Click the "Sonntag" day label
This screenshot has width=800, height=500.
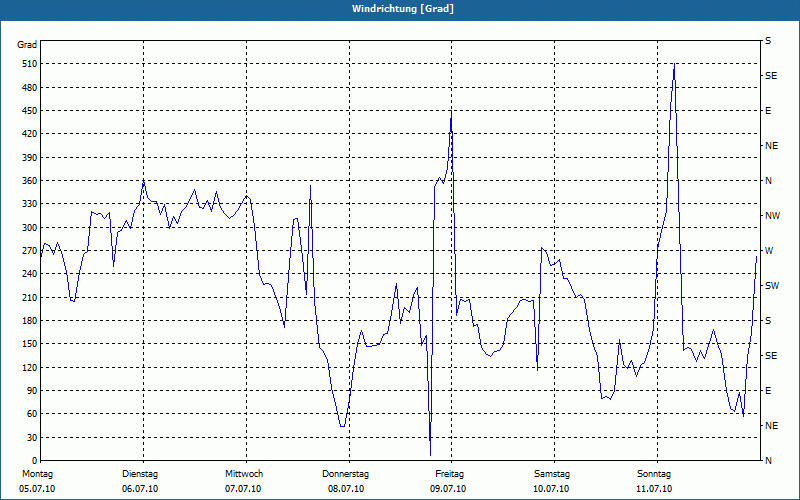654,474
